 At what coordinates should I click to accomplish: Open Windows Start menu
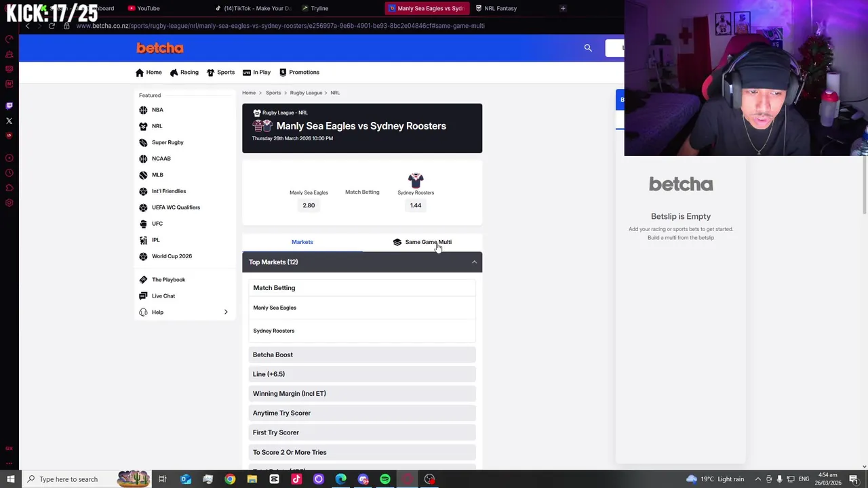pyautogui.click(x=10, y=479)
